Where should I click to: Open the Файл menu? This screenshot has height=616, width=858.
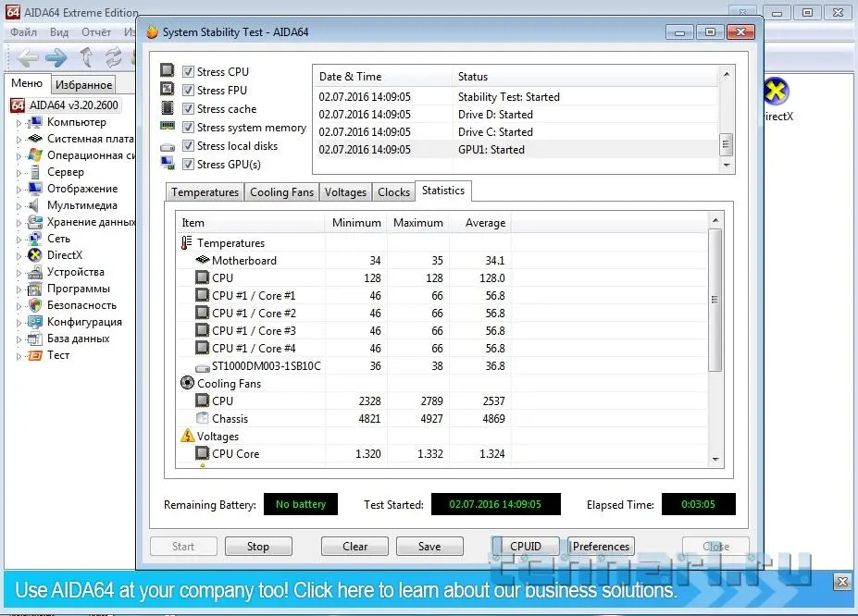point(23,32)
